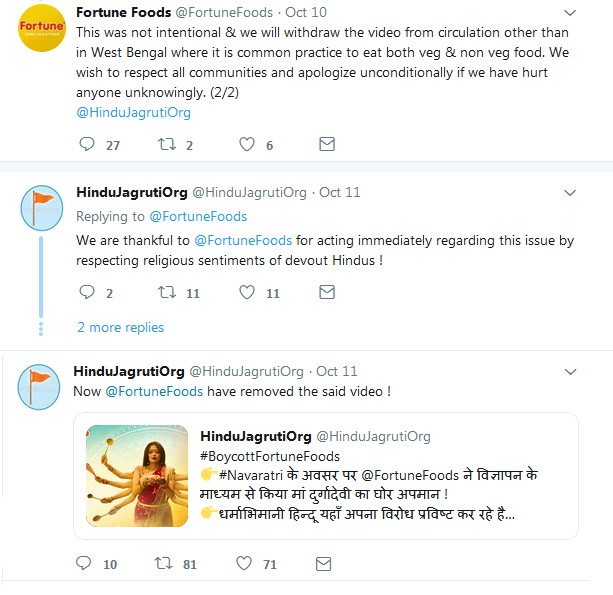Viewport: 613px width, 595px height.
Task: Like the Fortune Foods apology tweet
Action: point(247,145)
